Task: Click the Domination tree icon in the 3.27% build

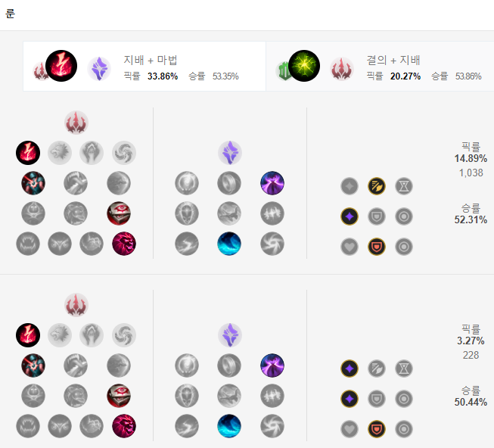Action: click(76, 305)
